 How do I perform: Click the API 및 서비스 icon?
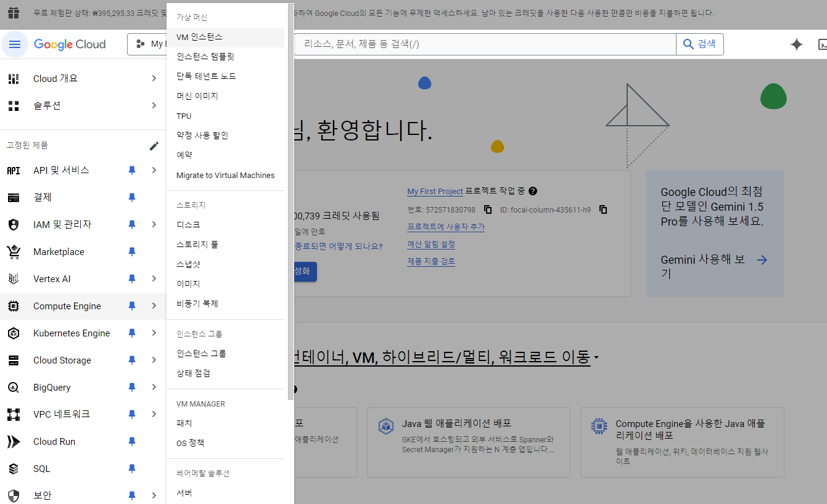click(14, 171)
